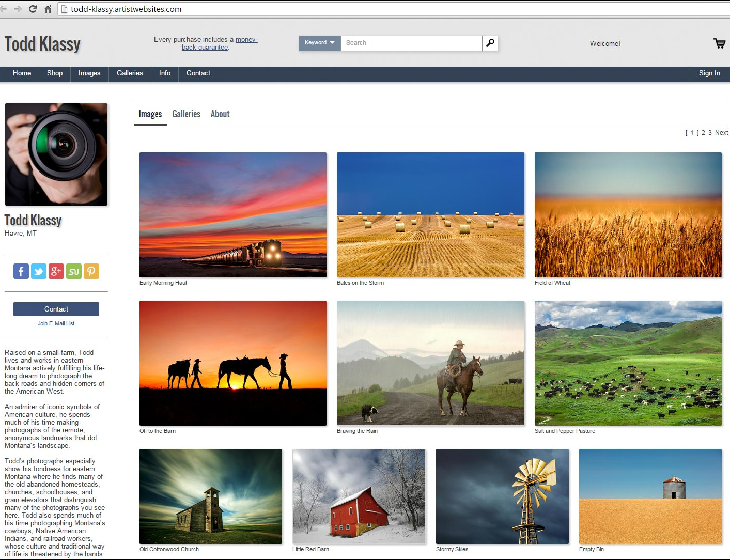Open the Keyword search dropdown

pyautogui.click(x=320, y=43)
